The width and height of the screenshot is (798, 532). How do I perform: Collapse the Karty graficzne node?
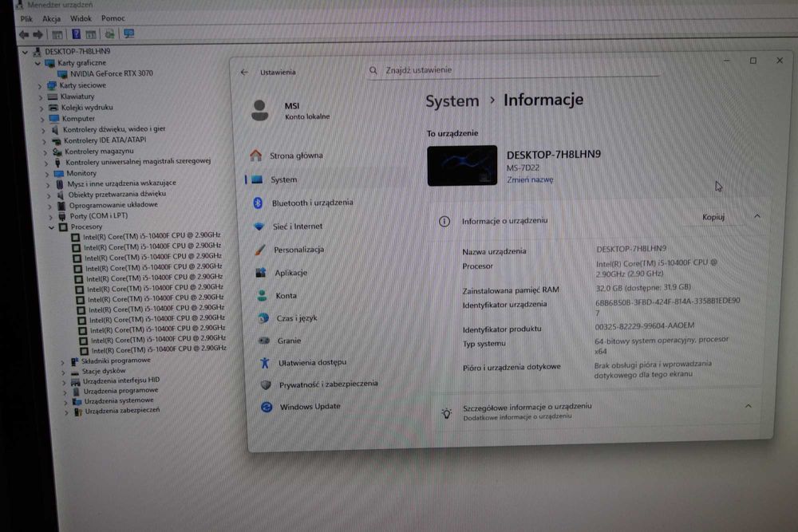point(38,64)
